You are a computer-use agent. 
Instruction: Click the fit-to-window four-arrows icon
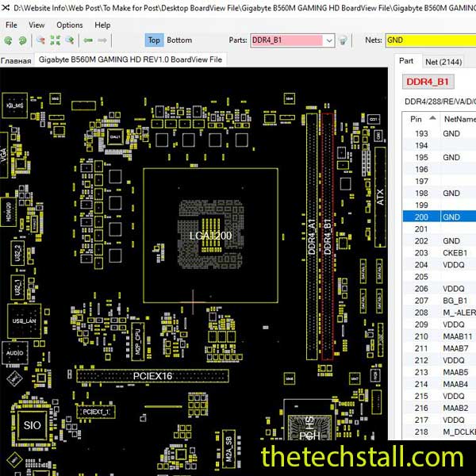pos(56,40)
